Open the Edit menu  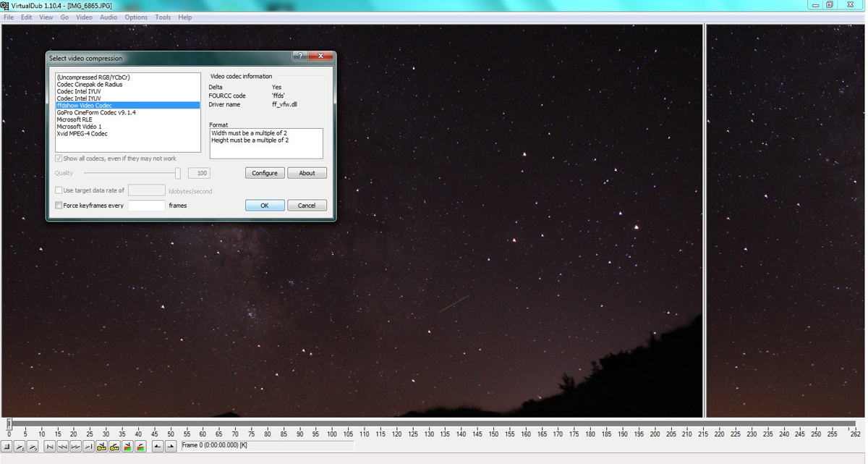[26, 17]
